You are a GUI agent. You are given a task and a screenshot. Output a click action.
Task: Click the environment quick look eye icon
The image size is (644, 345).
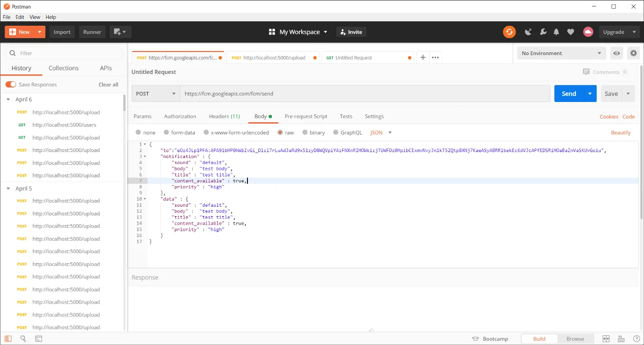pos(616,53)
